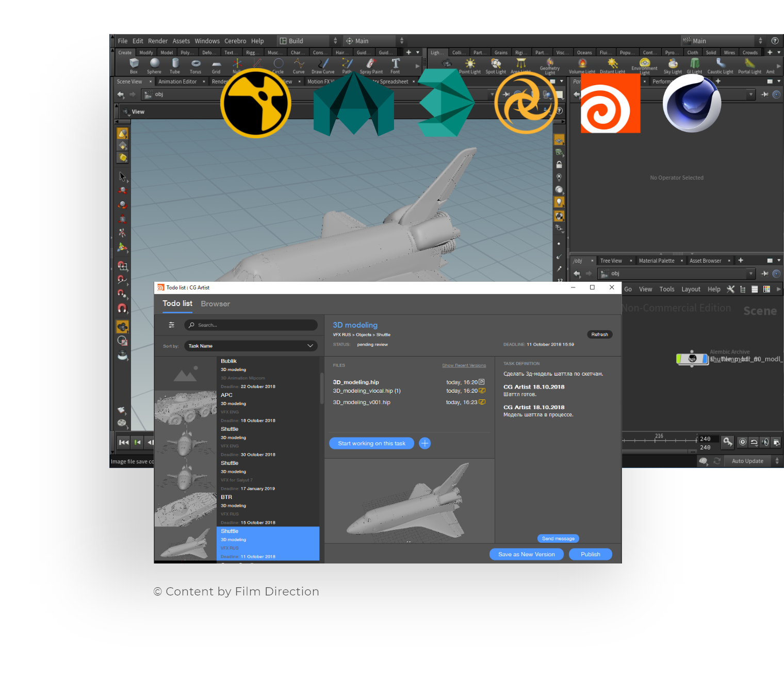Add an Environment Light

click(644, 66)
